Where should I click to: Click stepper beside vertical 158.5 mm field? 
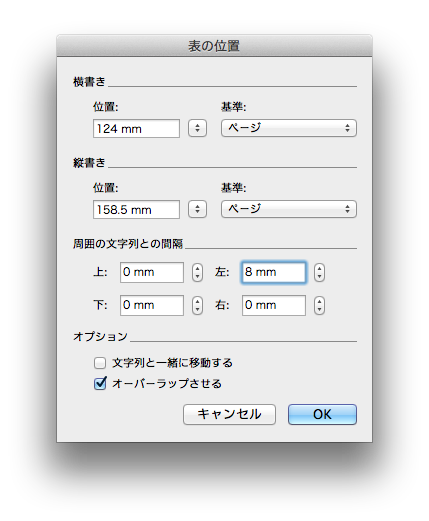click(x=197, y=209)
